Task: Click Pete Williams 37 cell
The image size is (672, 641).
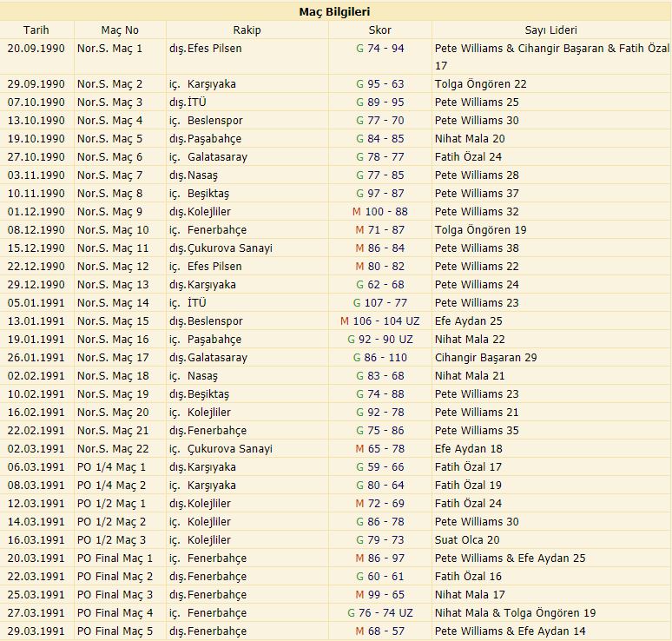Action: tap(477, 193)
